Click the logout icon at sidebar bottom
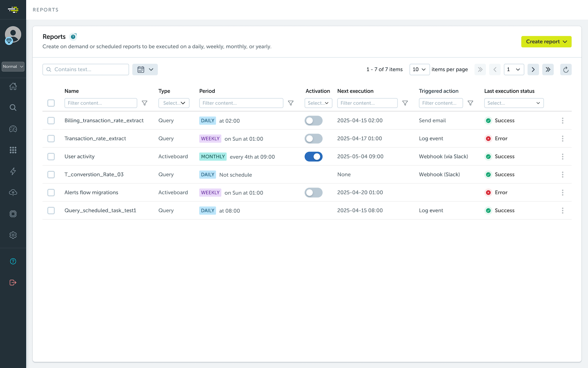The width and height of the screenshot is (588, 368). pos(13,282)
